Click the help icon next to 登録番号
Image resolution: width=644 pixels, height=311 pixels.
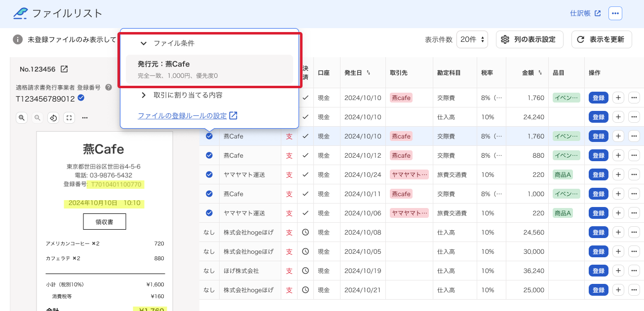[x=108, y=87]
